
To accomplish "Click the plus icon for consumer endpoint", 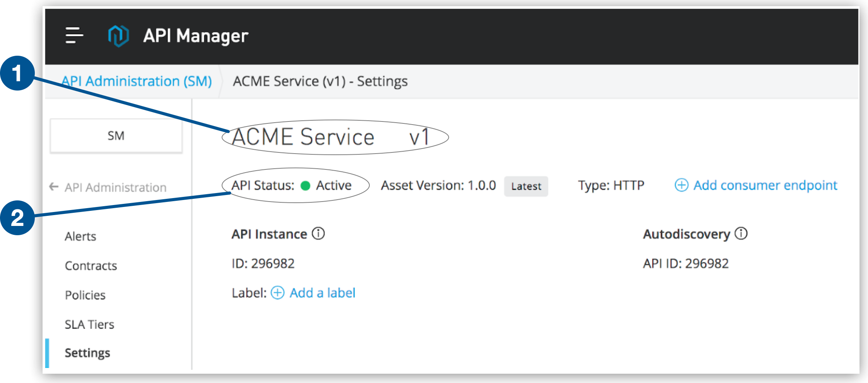I will click(681, 185).
